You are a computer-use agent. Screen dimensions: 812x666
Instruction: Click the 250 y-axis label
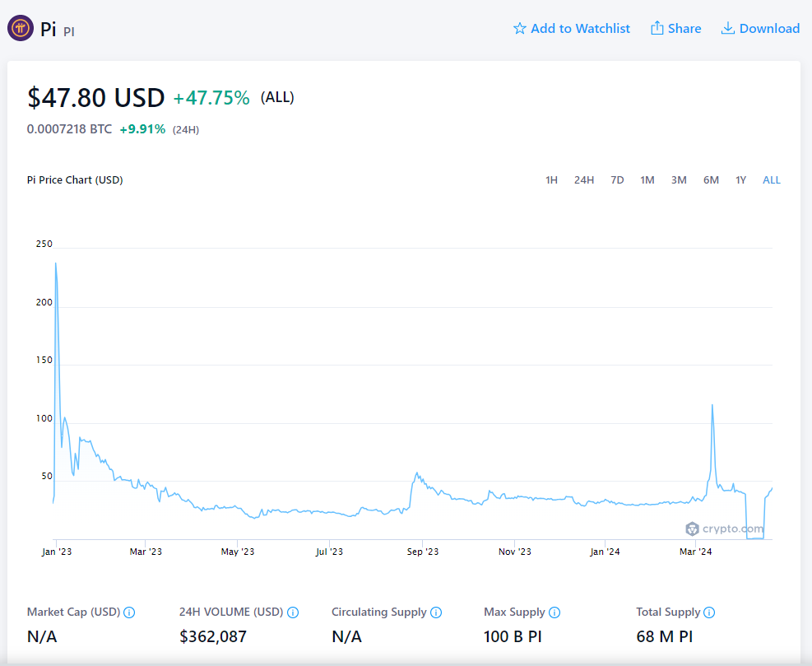[x=44, y=244]
